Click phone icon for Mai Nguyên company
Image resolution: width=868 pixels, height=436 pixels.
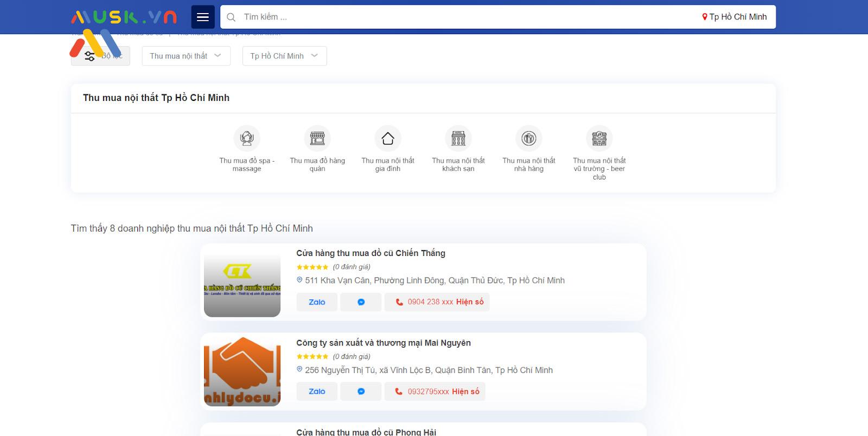399,392
